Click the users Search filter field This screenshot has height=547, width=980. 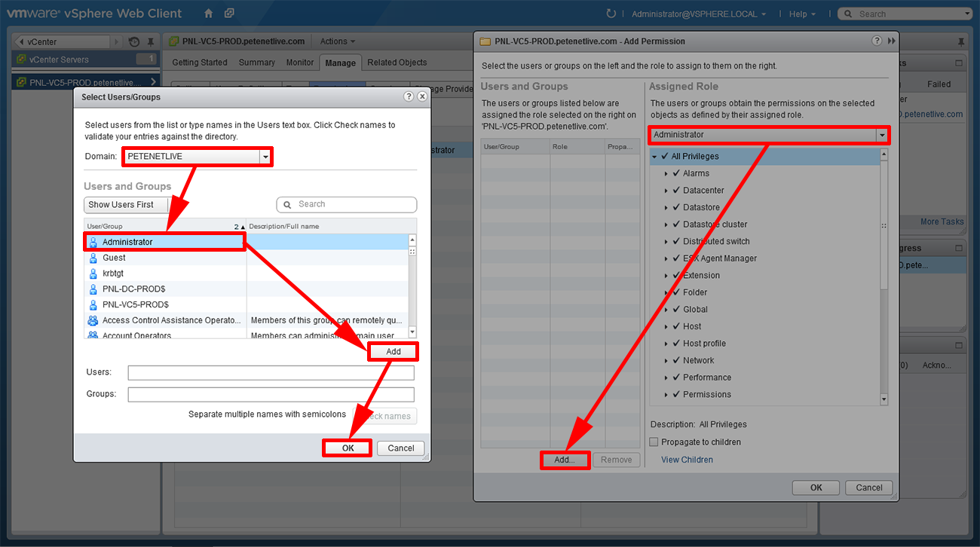pos(347,204)
